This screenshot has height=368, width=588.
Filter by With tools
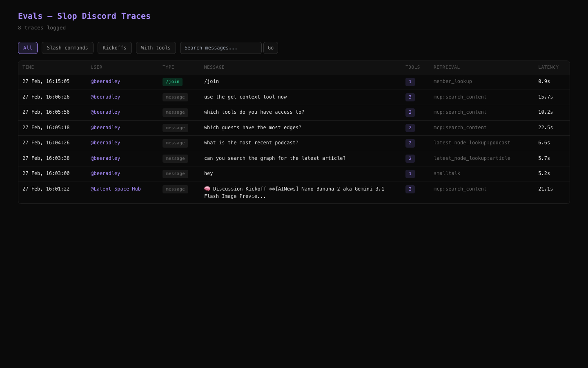(x=156, y=48)
